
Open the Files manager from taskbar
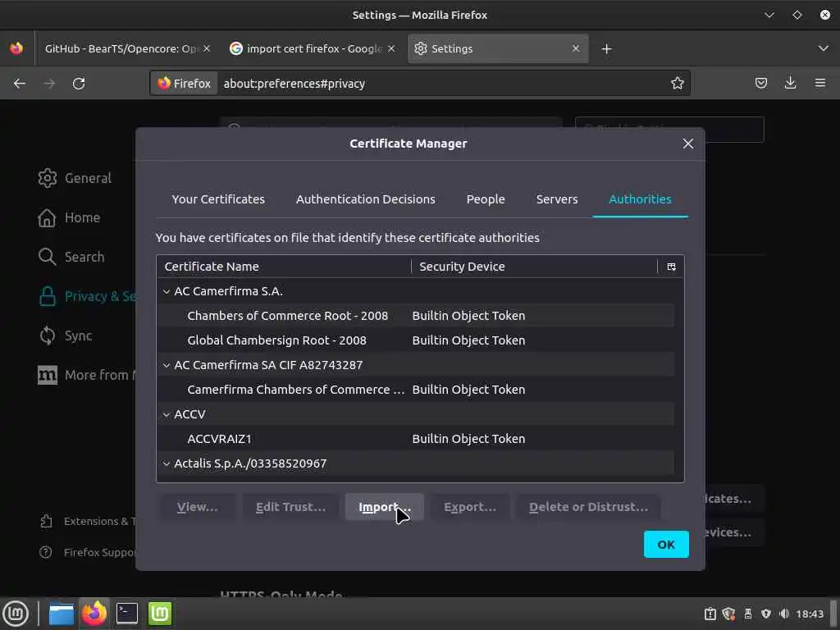(x=62, y=614)
